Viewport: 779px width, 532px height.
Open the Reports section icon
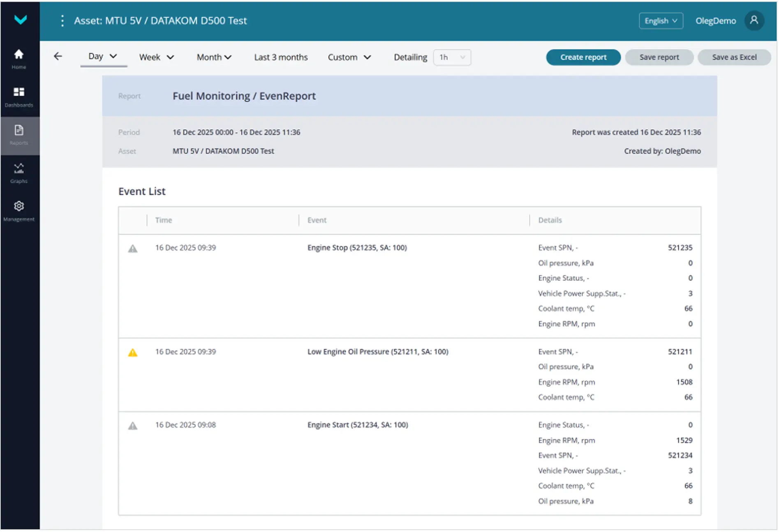(x=19, y=131)
